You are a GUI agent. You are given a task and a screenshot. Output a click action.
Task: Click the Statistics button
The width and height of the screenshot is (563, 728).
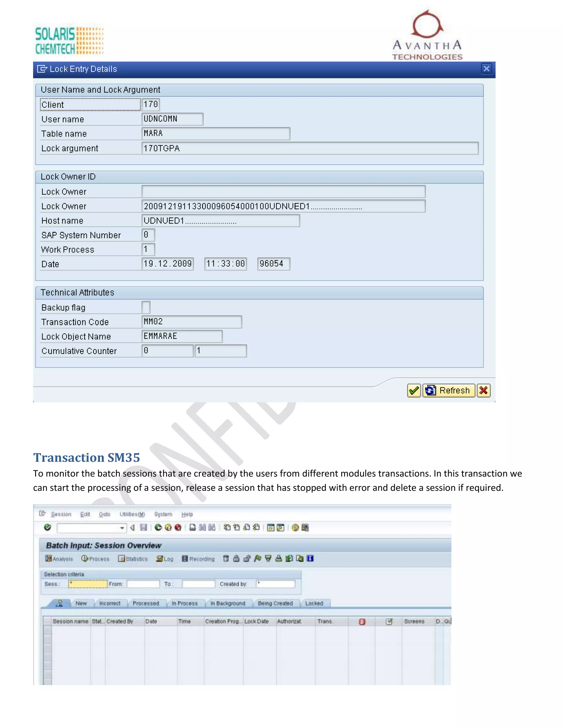click(133, 559)
